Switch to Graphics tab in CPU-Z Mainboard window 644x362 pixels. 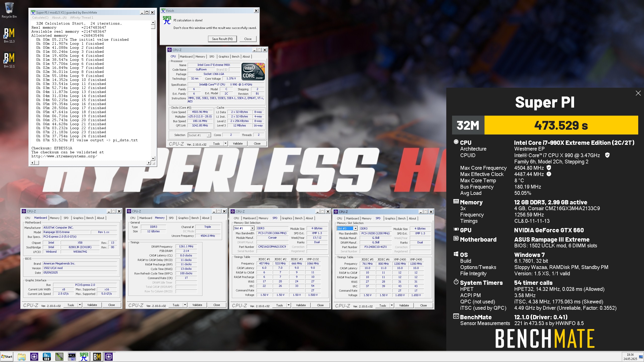(x=78, y=218)
